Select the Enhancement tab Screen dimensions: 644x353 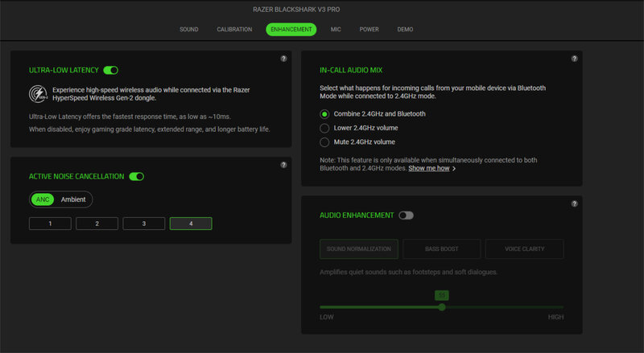tap(291, 30)
